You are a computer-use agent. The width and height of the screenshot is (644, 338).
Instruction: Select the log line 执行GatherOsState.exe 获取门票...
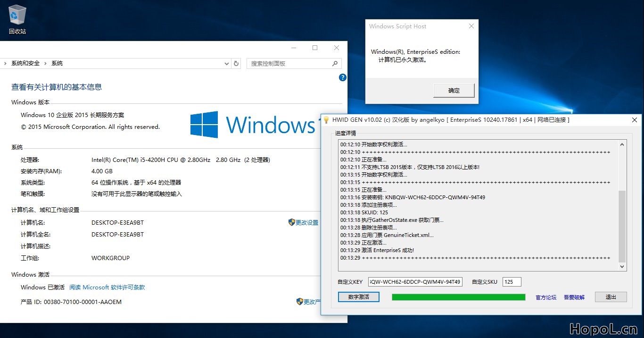click(392, 220)
